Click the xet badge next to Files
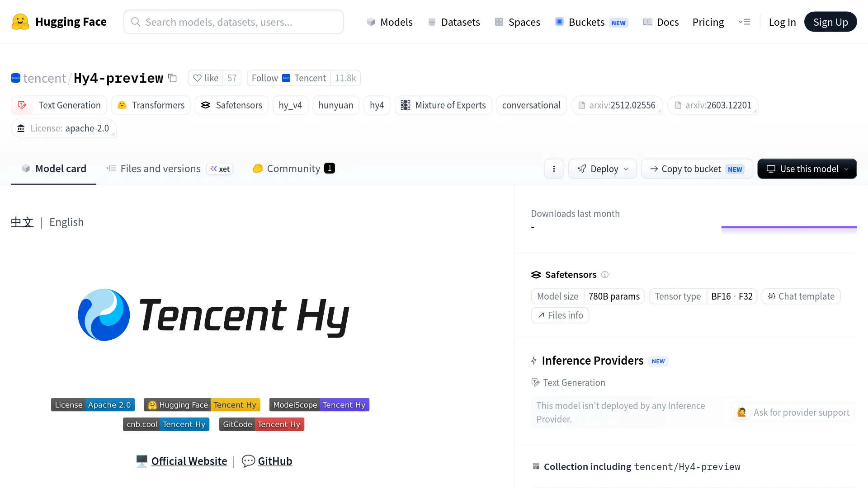The image size is (868, 488). [220, 169]
